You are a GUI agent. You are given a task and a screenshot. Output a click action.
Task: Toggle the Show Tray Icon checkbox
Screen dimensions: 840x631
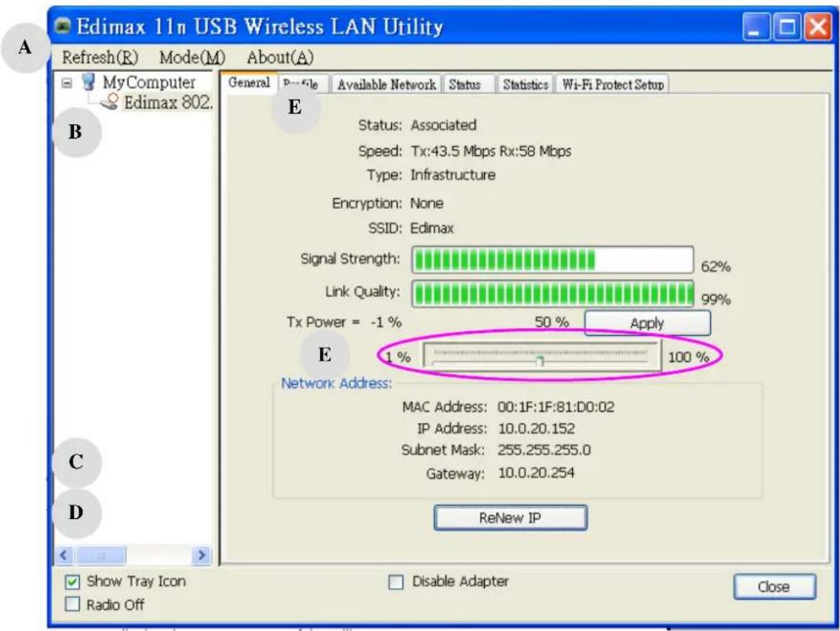tap(73, 581)
